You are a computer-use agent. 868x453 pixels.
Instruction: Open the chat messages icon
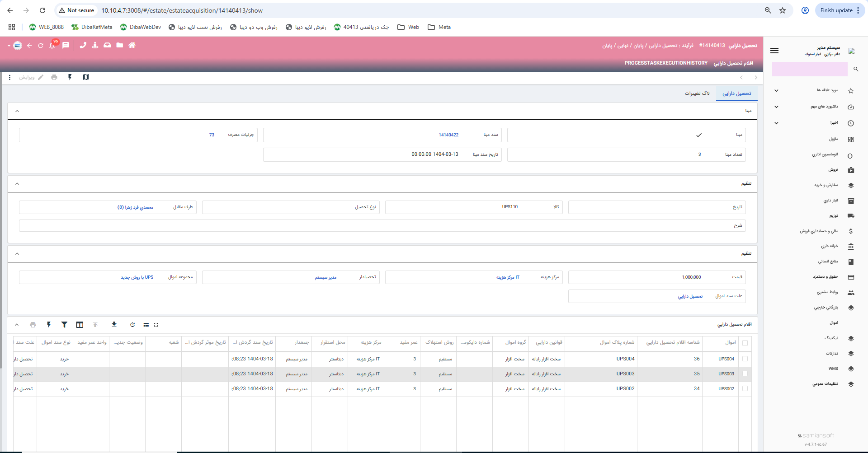pos(66,45)
